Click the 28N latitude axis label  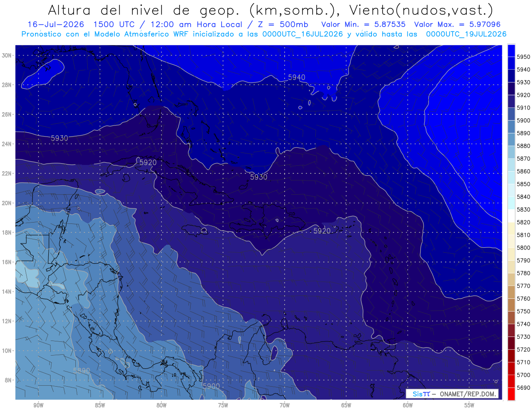(x=7, y=85)
